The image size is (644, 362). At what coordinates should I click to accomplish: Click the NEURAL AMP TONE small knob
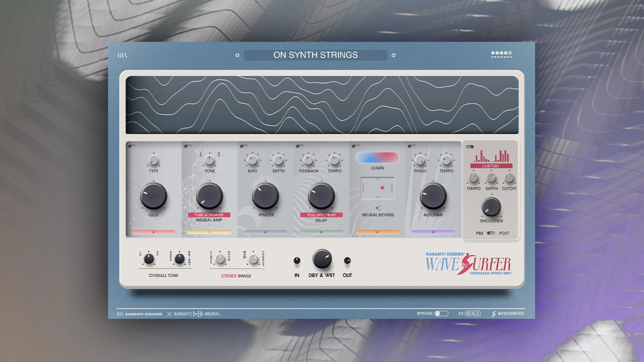[x=210, y=160]
